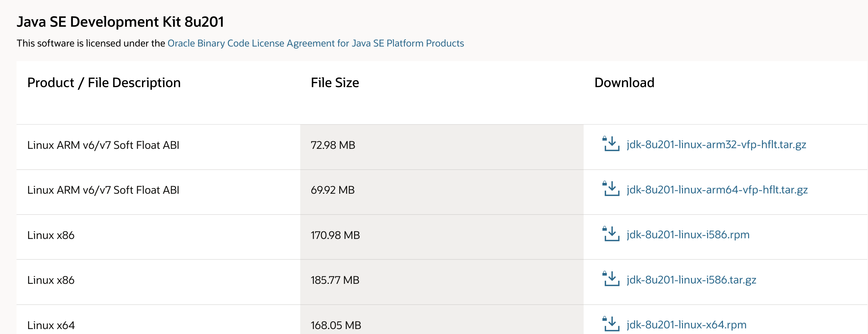The width and height of the screenshot is (868, 334).
Task: Download jdk-8u201-linux-x64.rpm file
Action: click(x=686, y=324)
